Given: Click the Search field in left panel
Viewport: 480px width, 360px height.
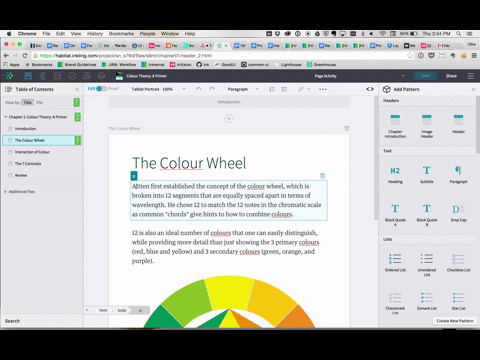Looking at the screenshot, I should click(42, 321).
